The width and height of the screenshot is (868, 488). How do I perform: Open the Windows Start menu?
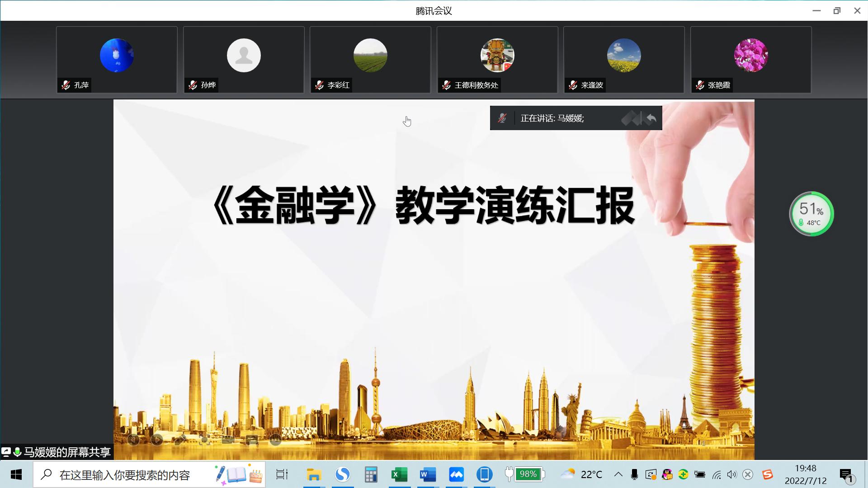point(16,474)
